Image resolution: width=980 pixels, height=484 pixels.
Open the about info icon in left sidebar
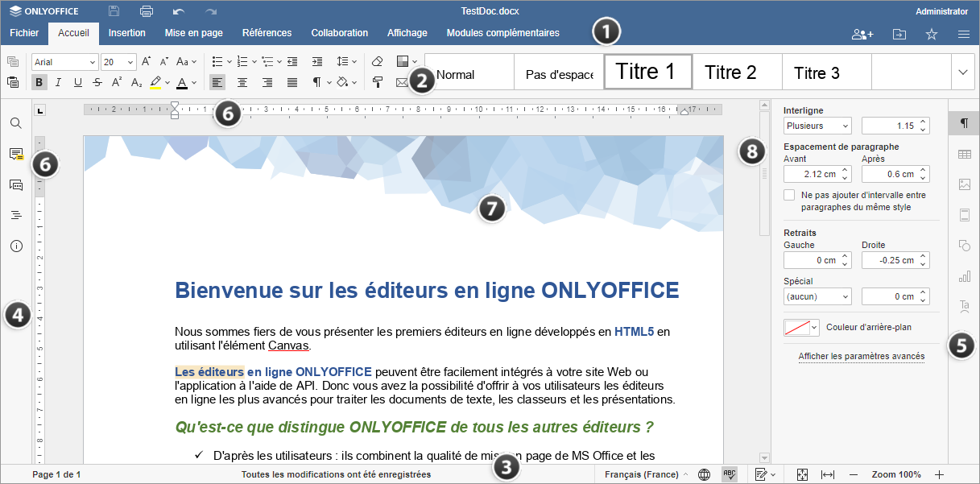pyautogui.click(x=15, y=246)
